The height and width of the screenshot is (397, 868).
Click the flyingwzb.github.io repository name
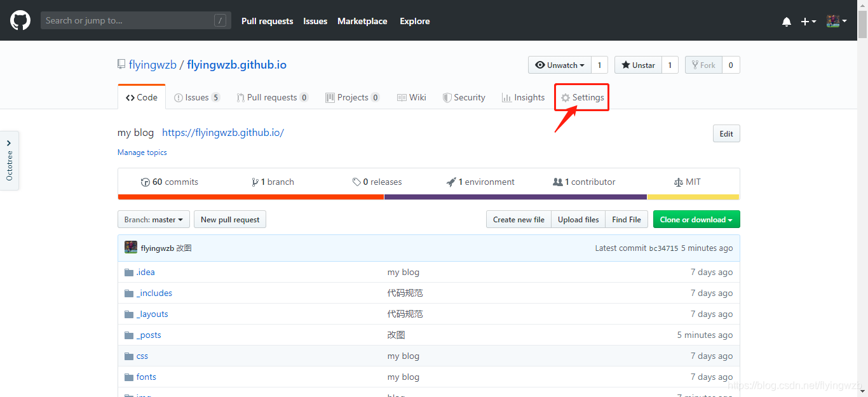236,65
